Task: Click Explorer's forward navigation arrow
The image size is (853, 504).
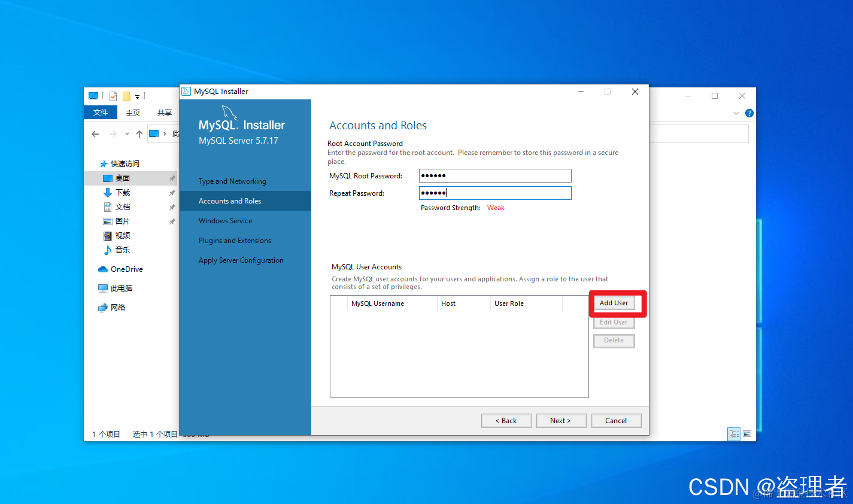Action: point(113,134)
